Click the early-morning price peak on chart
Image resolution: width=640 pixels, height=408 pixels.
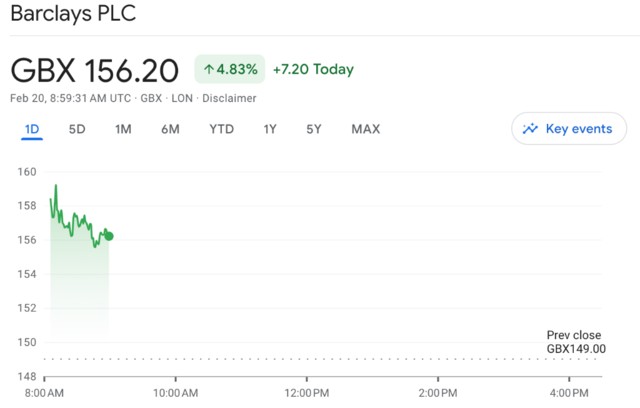(56, 186)
